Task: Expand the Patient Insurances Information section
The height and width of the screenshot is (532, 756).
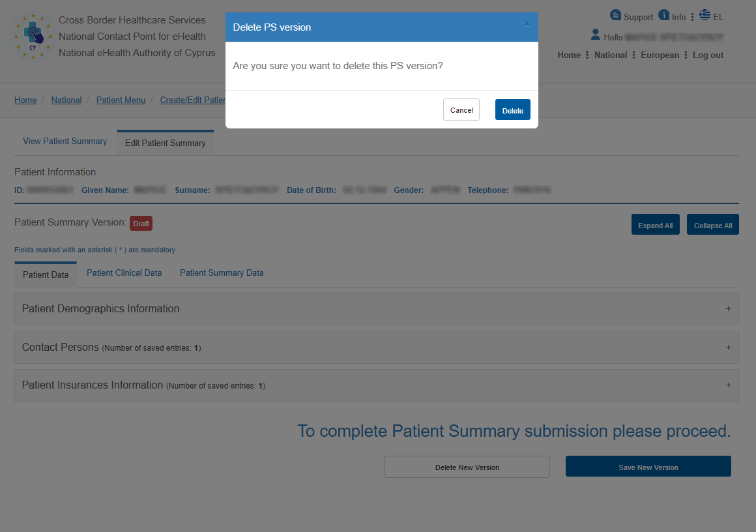Action: (728, 385)
